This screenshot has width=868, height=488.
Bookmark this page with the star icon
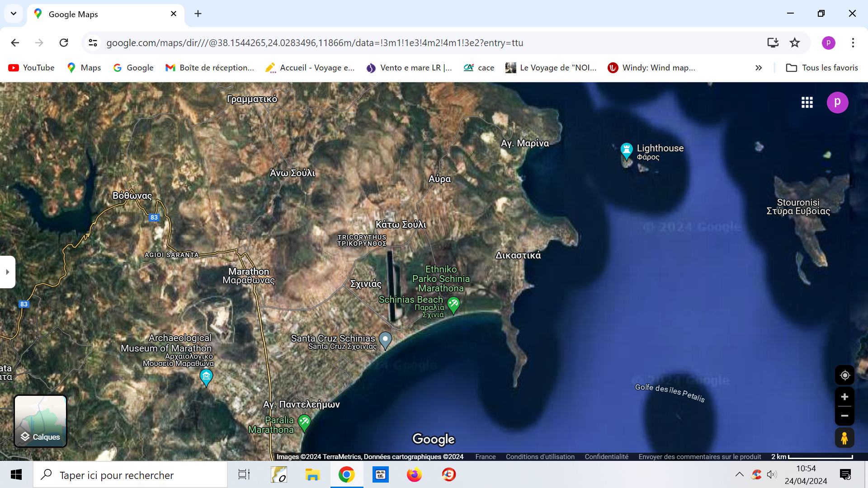795,43
